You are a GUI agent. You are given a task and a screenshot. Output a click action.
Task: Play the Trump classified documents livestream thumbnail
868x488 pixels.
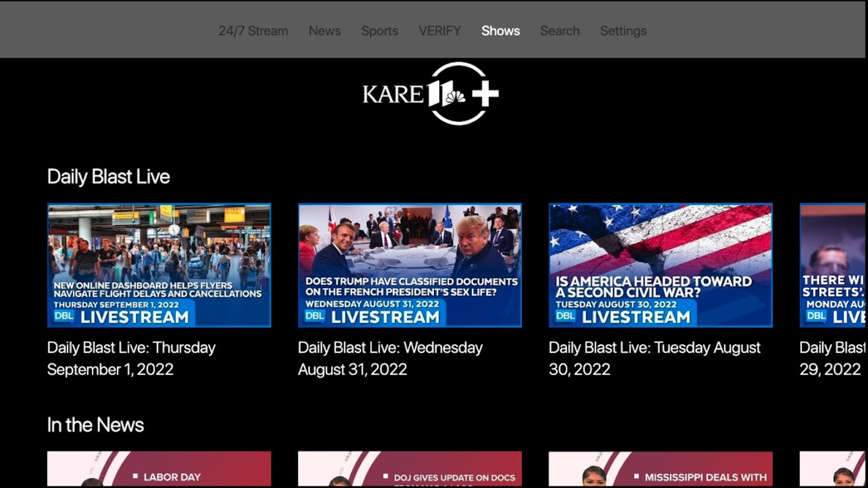tap(410, 265)
